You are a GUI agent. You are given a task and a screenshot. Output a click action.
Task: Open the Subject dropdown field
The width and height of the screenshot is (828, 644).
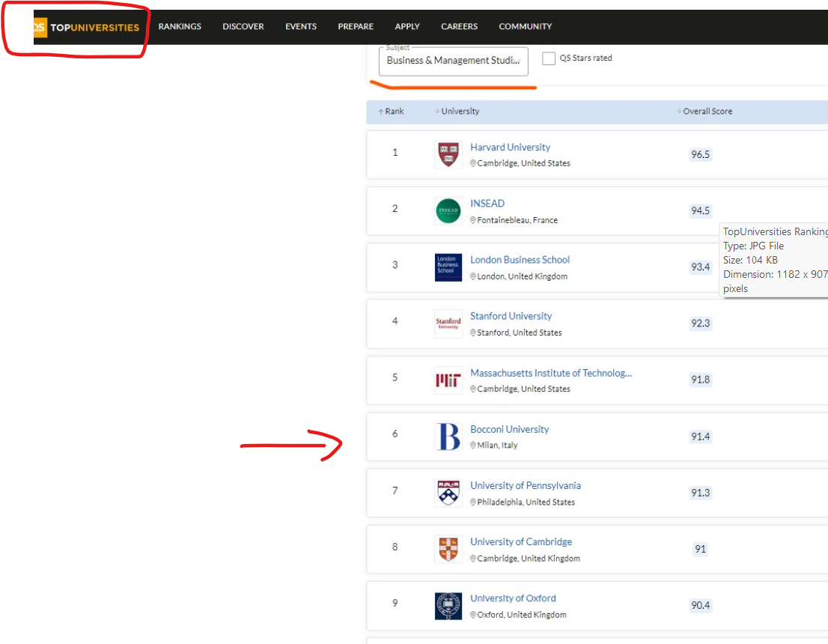(x=453, y=61)
